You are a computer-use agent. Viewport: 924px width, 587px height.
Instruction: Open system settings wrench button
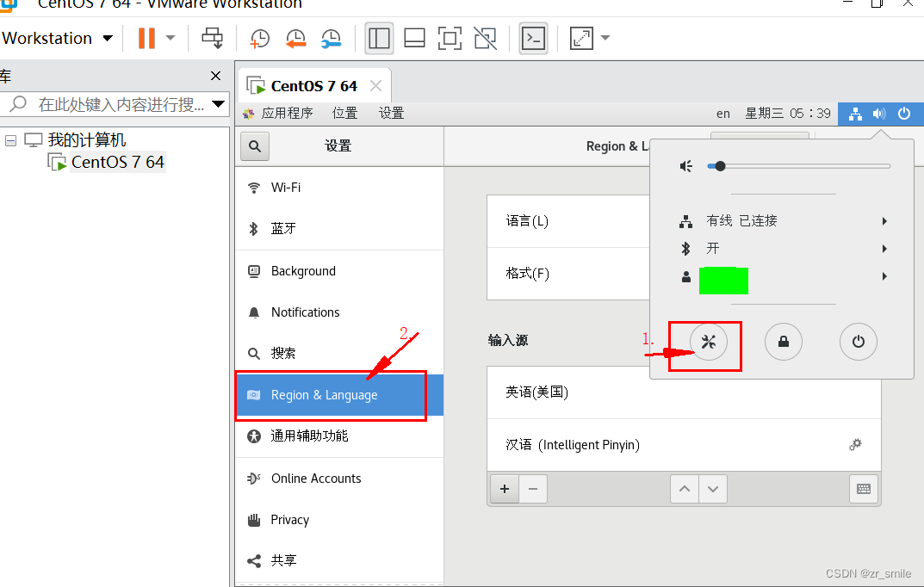709,342
